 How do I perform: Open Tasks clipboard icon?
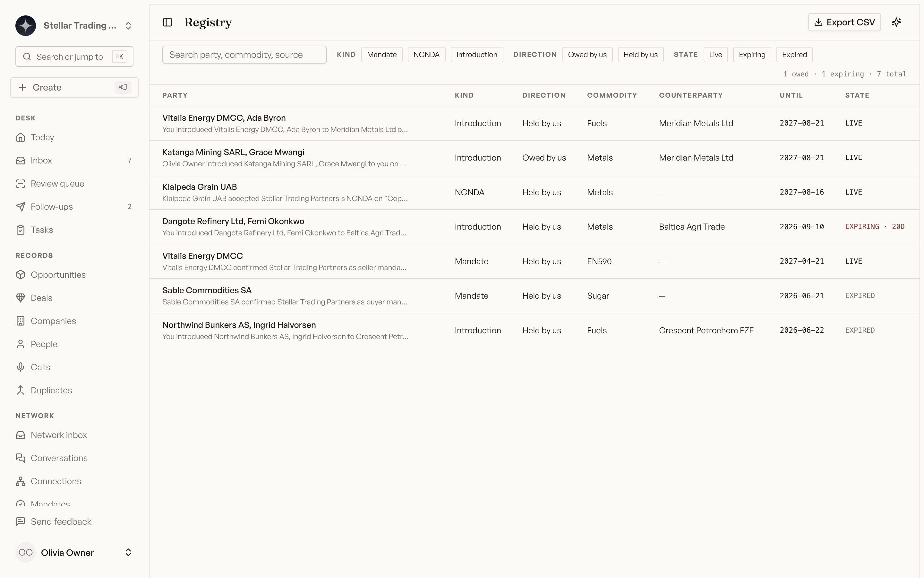(x=21, y=230)
